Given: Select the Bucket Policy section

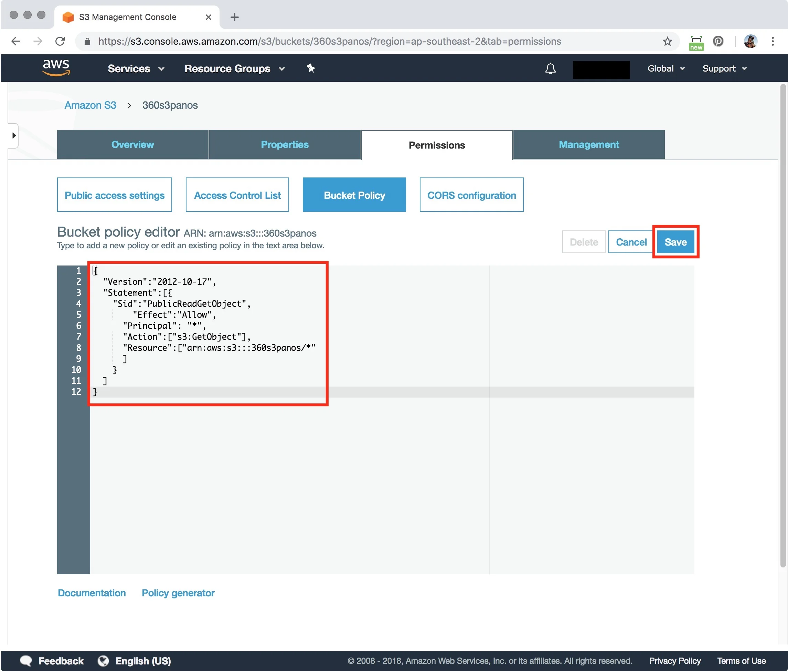Looking at the screenshot, I should [354, 195].
